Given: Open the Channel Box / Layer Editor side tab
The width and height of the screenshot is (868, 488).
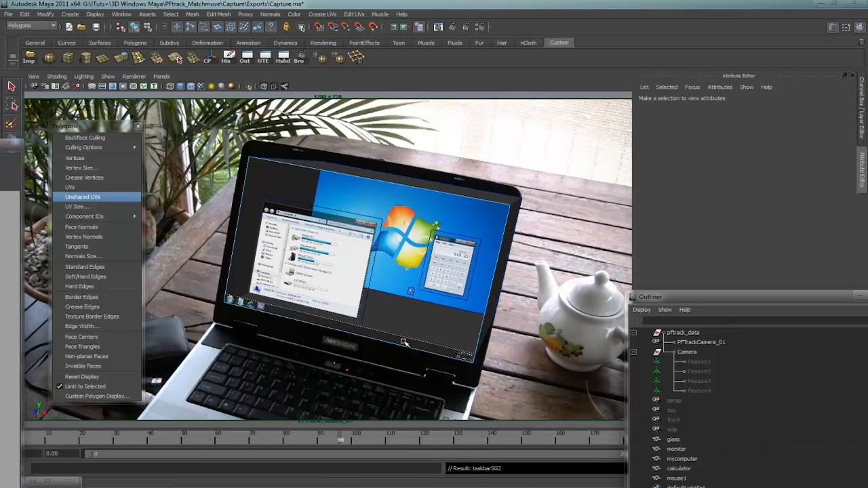Looking at the screenshot, I should 862,108.
